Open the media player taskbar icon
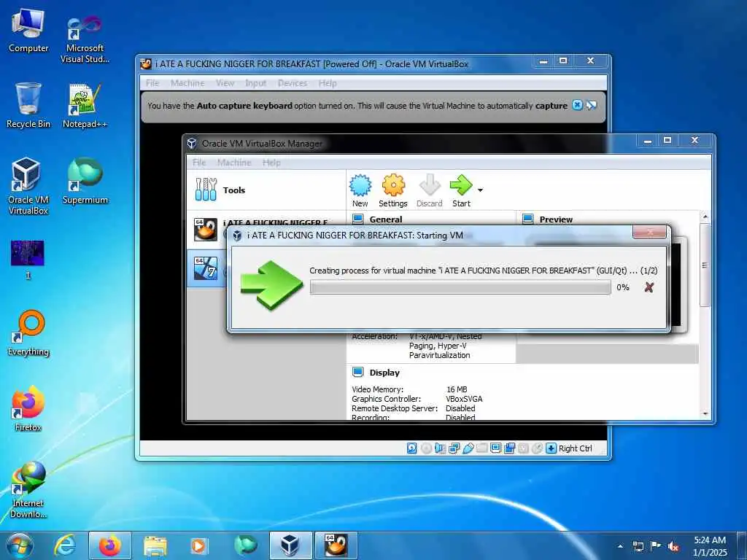747x560 pixels. (x=199, y=545)
